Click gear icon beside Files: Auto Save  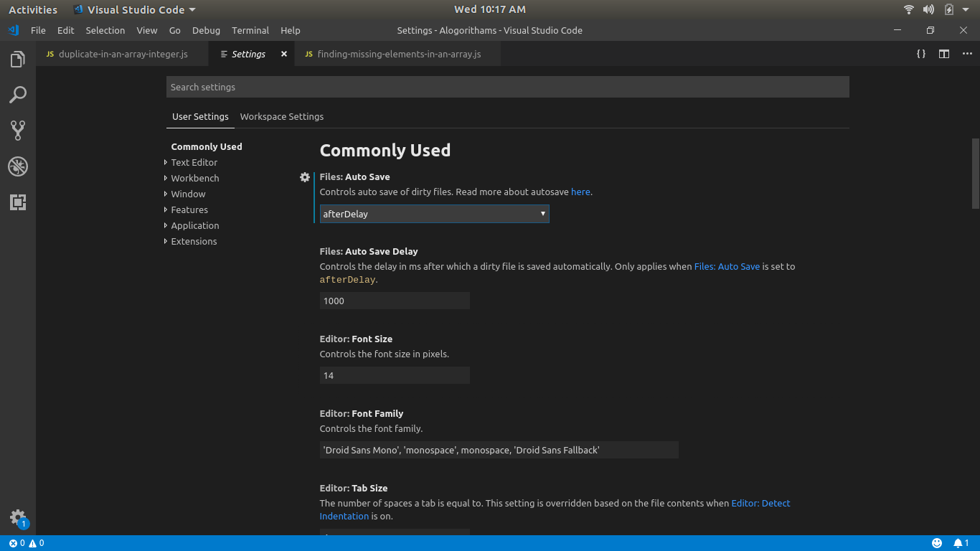305,177
